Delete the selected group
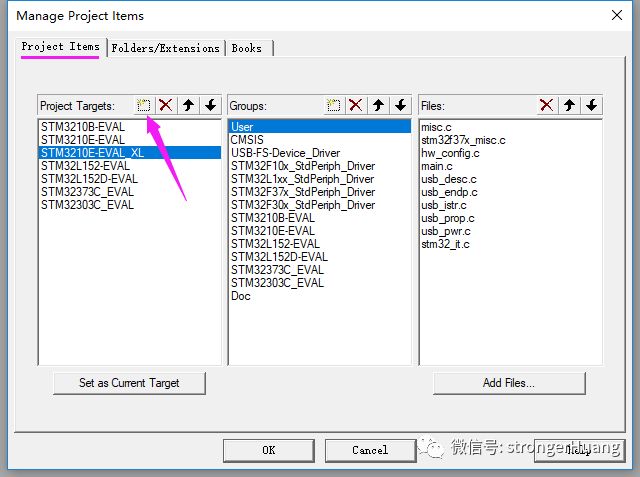This screenshot has height=477, width=640. (356, 105)
